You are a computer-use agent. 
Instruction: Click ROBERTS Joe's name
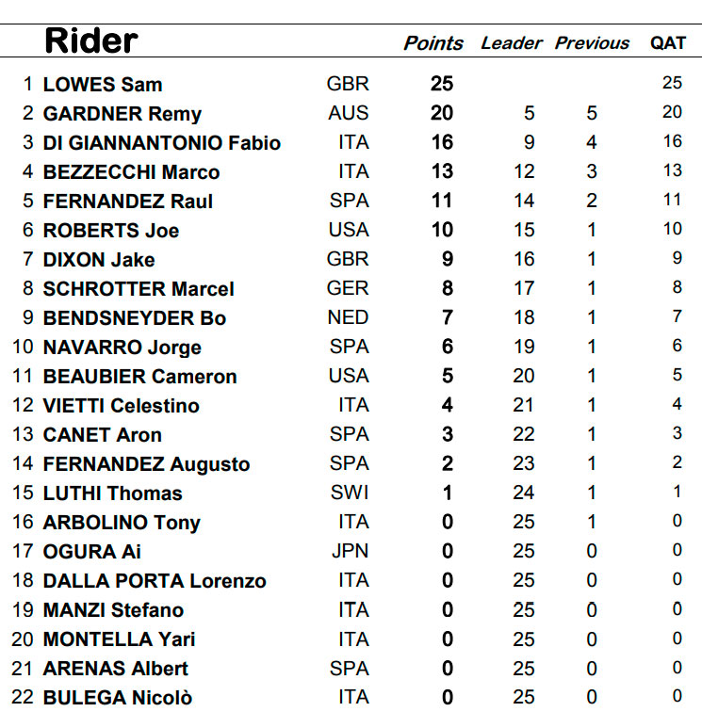pos(111,231)
